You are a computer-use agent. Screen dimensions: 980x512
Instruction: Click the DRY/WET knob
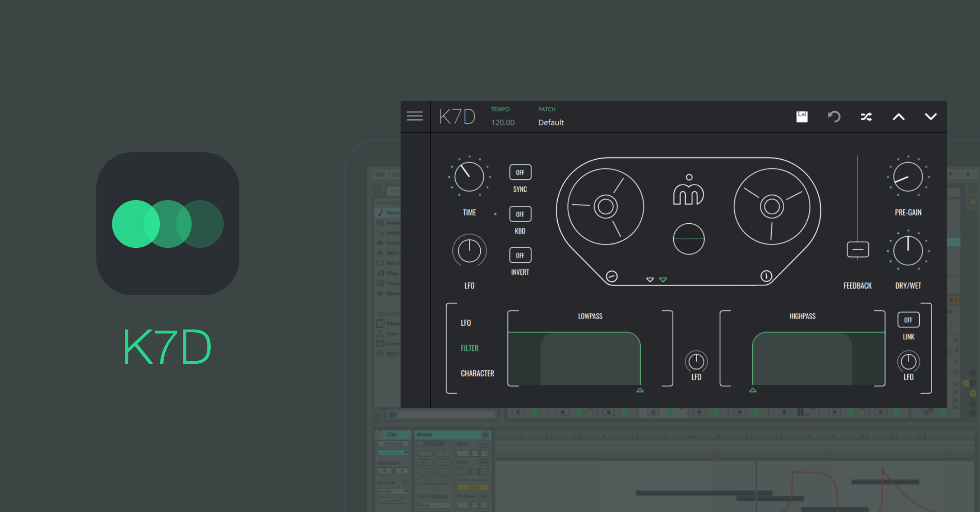click(908, 250)
